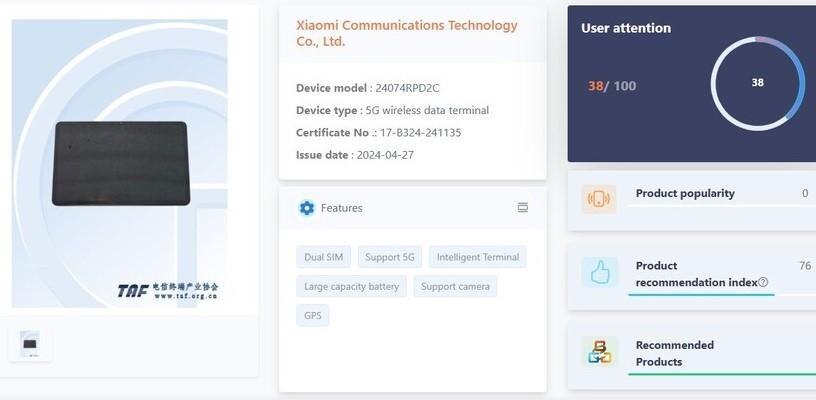Click the large tablet product image
The image size is (816, 400).
click(x=120, y=163)
